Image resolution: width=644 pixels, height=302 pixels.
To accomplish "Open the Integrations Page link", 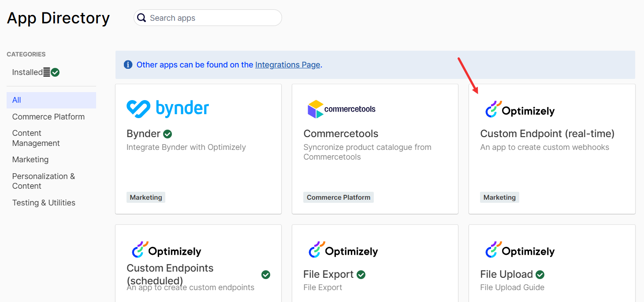I will (287, 65).
